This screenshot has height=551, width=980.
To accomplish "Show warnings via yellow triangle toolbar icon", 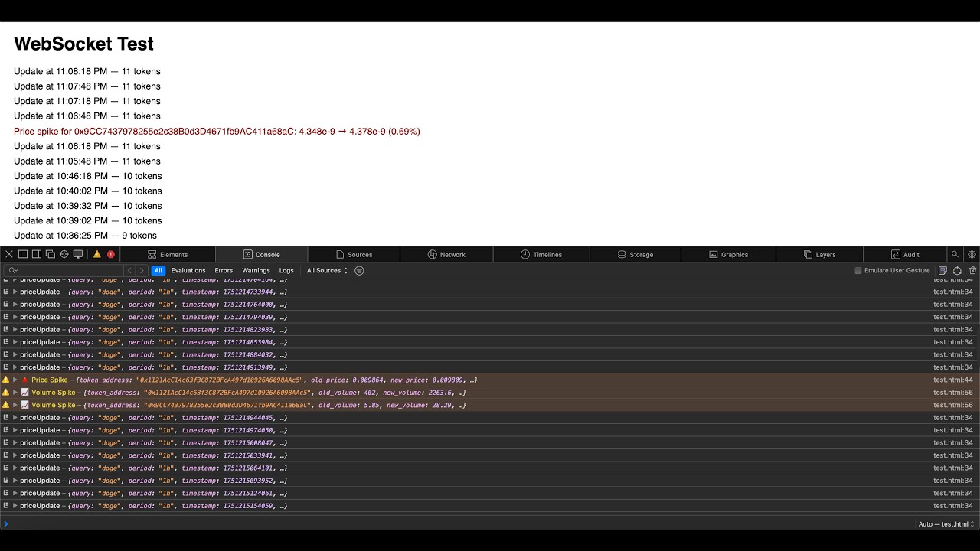I will (97, 254).
